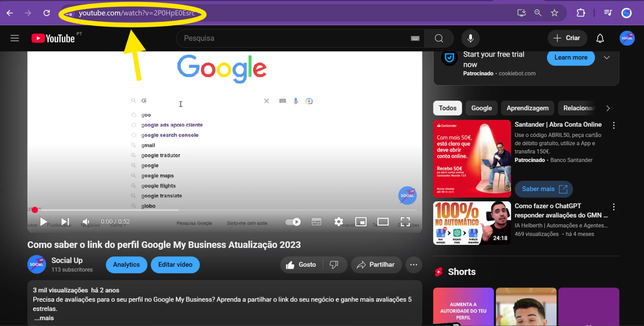Go back with the browser back arrow

click(10, 13)
